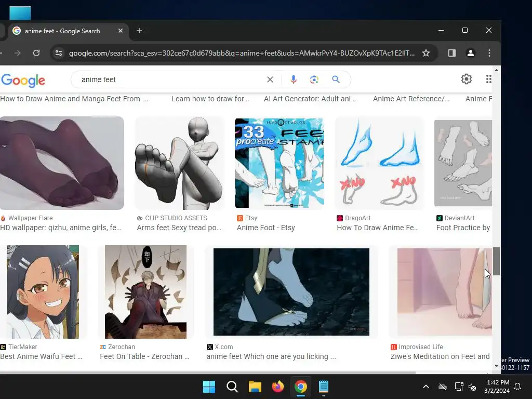Close the anime feet Google Search tab

tap(121, 31)
